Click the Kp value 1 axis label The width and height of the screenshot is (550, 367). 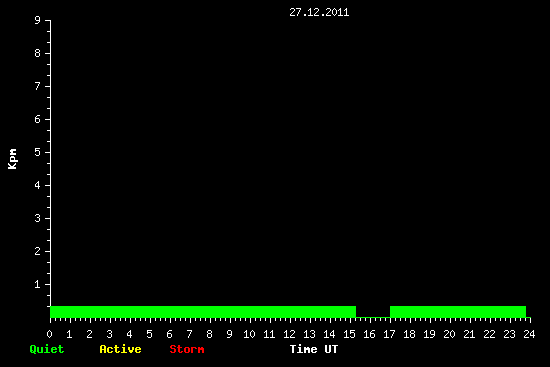click(38, 284)
